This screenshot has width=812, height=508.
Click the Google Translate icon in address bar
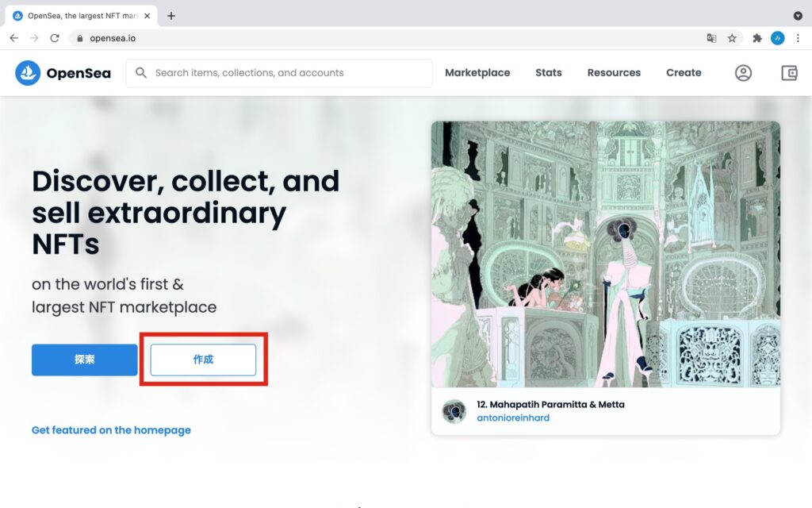pos(711,38)
